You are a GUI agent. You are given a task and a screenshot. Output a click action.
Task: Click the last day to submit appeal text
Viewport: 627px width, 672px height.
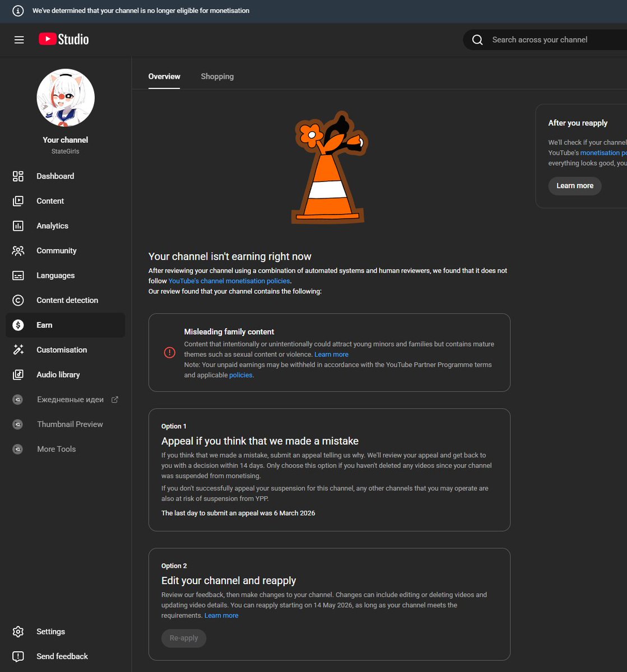[x=238, y=513]
